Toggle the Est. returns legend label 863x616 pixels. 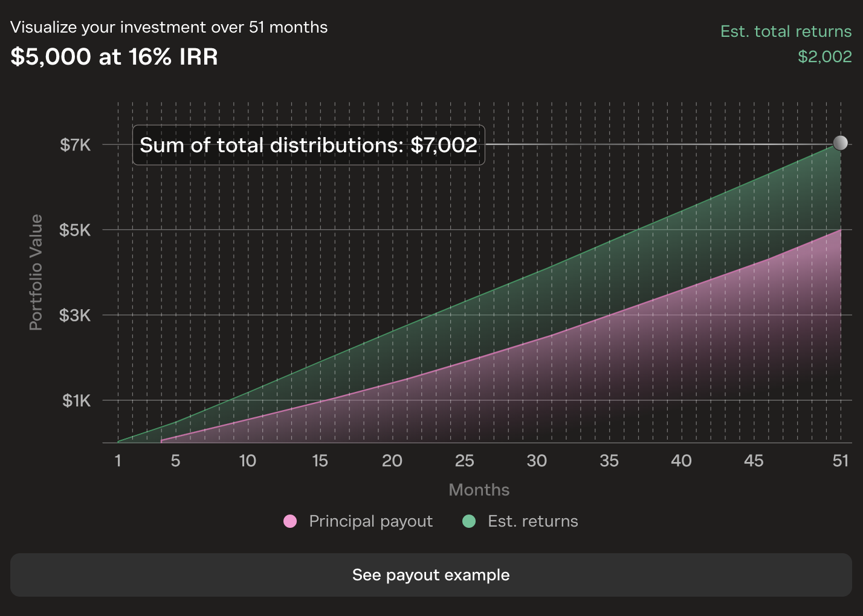[x=533, y=521]
